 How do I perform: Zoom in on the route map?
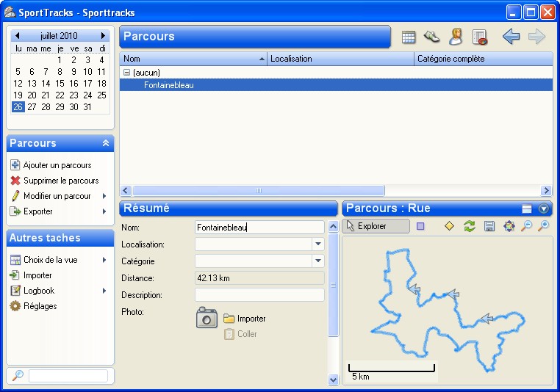click(x=544, y=226)
